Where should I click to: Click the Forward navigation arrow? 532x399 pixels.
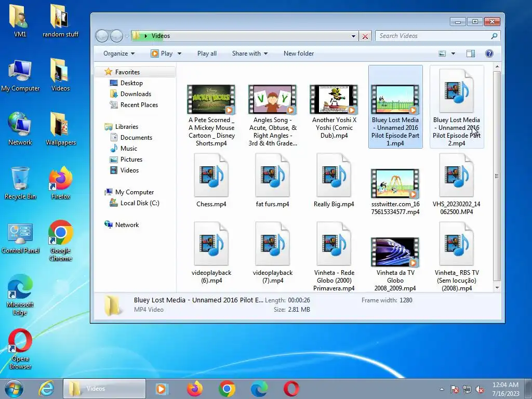point(116,36)
